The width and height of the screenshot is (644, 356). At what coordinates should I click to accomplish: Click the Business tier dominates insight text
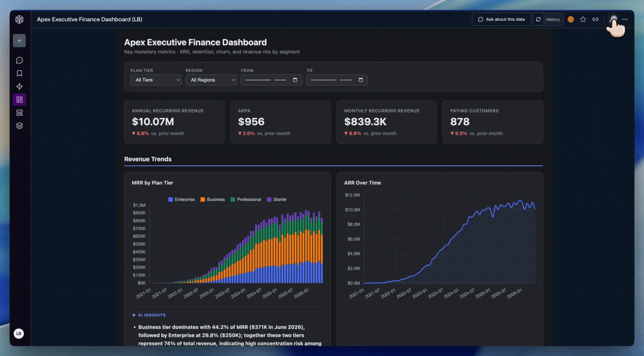click(230, 335)
